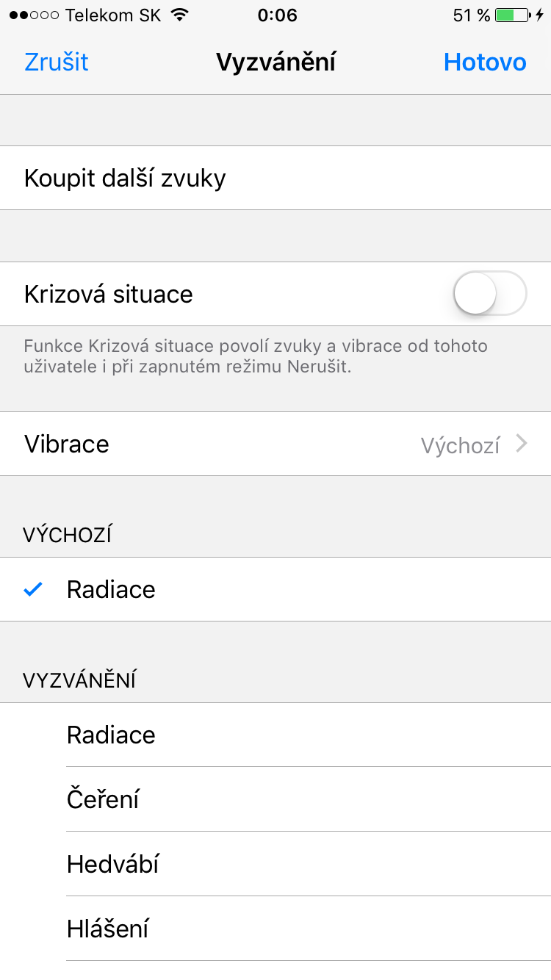Expand Vibrace using the chevron arrow
This screenshot has height=980, width=551.
(x=522, y=444)
